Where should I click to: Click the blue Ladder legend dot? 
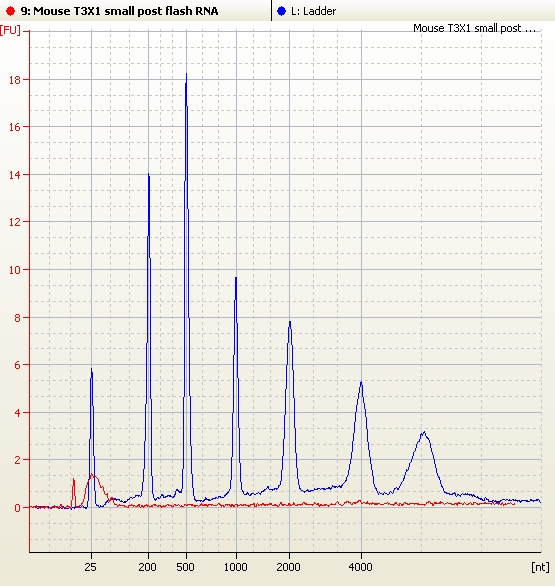281,11
